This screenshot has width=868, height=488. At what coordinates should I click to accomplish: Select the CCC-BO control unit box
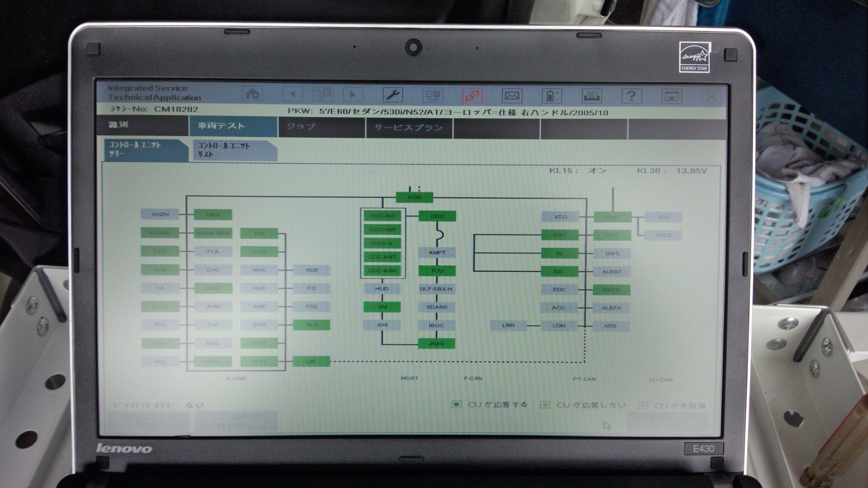[x=382, y=216]
